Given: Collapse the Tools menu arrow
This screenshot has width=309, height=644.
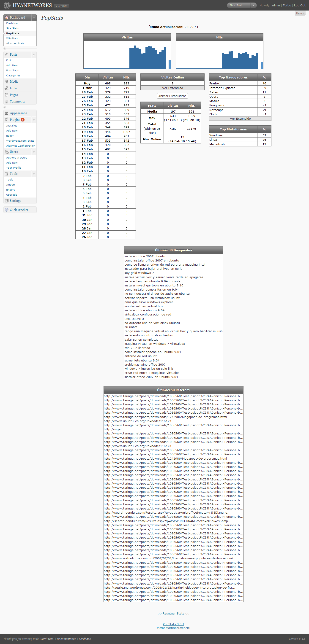Looking at the screenshot, I should (34, 174).
